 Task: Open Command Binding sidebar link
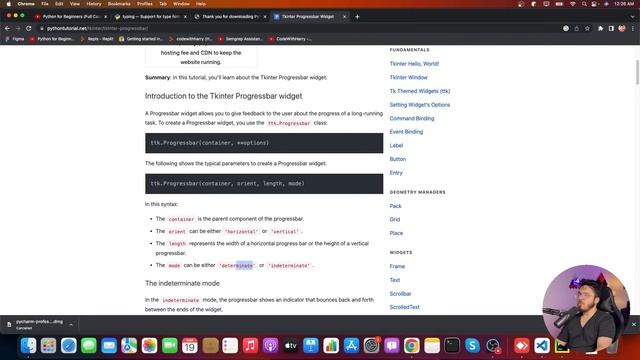pos(412,118)
